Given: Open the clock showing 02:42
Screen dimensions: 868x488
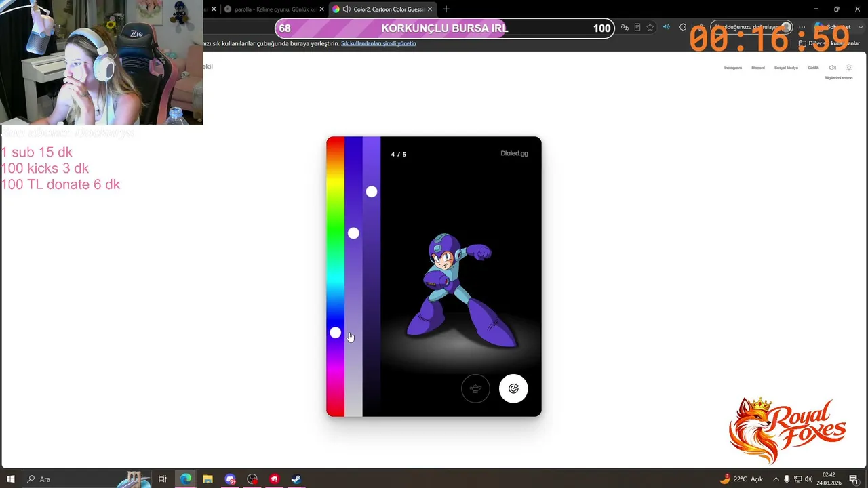Looking at the screenshot, I should 829,479.
